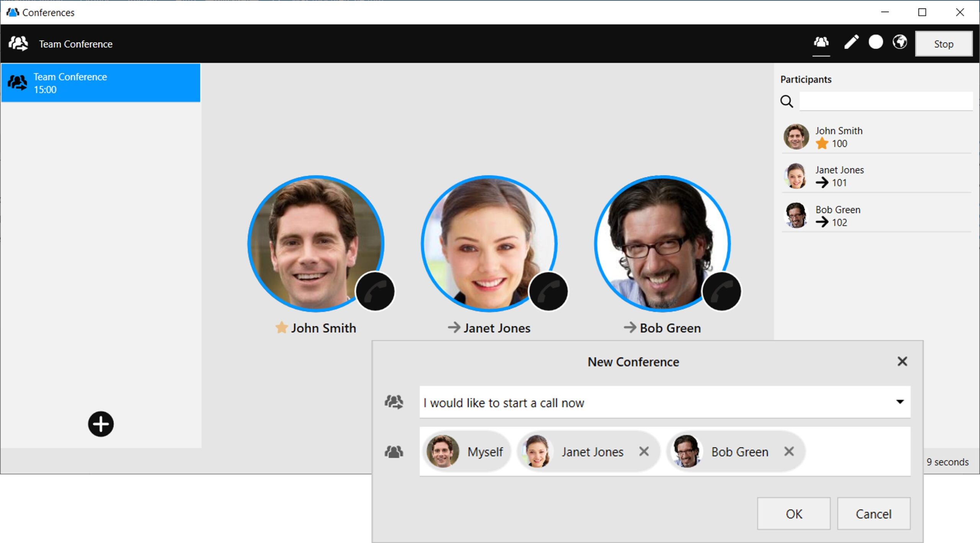The image size is (980, 543).
Task: Cancel the New Conference dialog
Action: click(x=874, y=514)
